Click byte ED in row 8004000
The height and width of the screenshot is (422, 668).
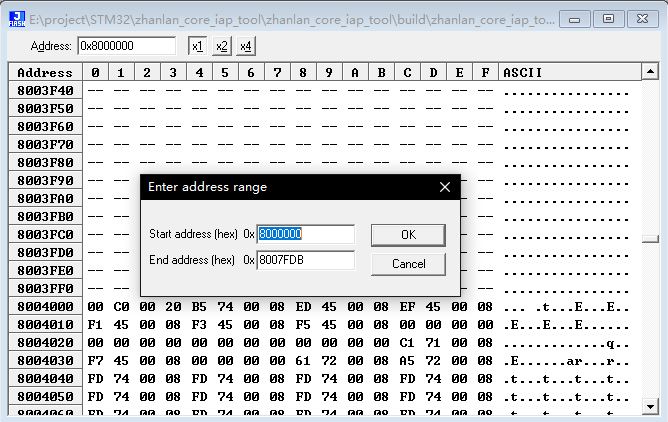point(303,307)
